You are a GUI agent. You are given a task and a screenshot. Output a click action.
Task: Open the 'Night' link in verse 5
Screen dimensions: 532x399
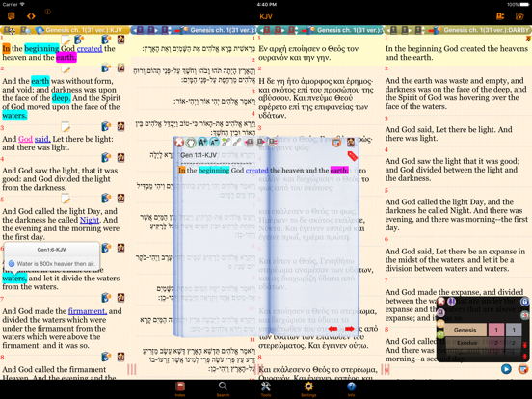coord(90,220)
